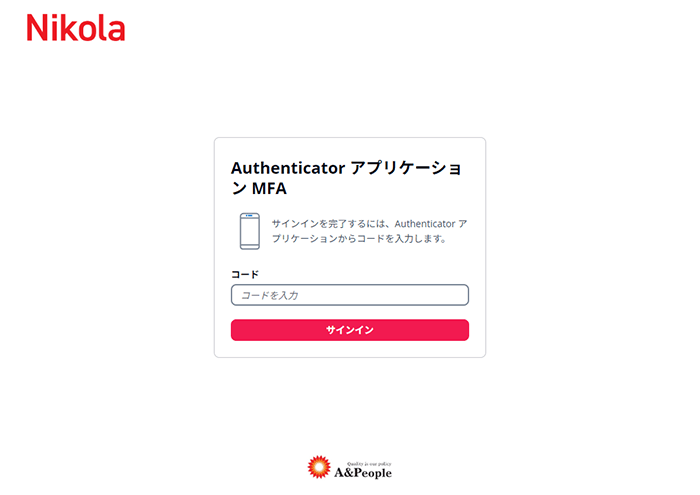Click the red サインイン button
The width and height of the screenshot is (700, 495).
(350, 330)
